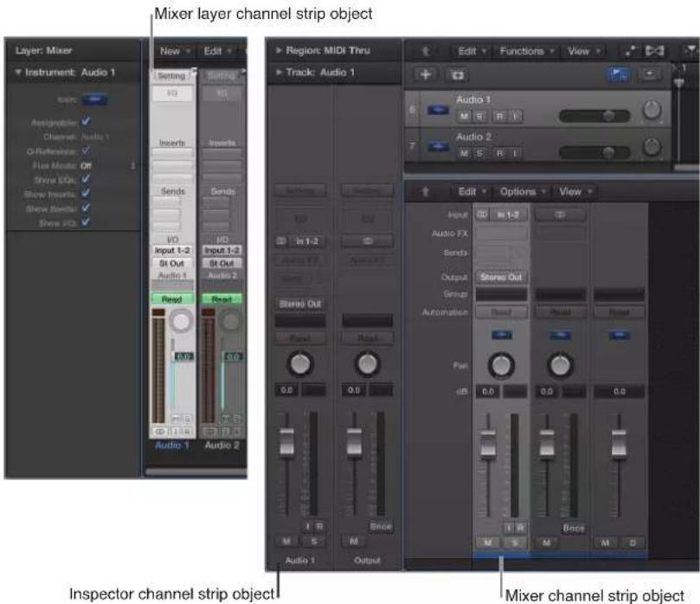Collapse the Instrument: Audio 1 disclosure triangle
This screenshot has height=604, width=700.
coord(18,72)
